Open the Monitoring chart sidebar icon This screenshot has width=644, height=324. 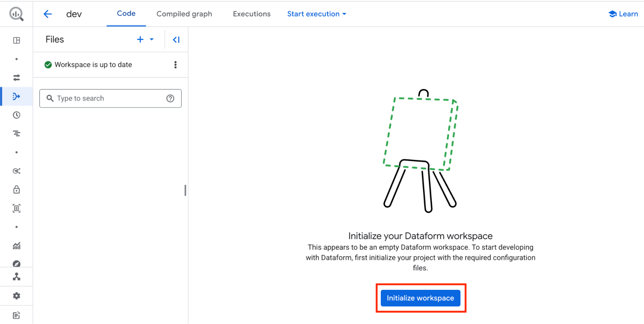[16, 246]
